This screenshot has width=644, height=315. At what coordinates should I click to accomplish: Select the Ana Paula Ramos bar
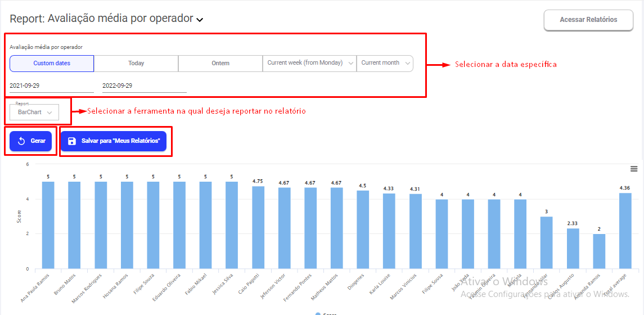pos(48,225)
